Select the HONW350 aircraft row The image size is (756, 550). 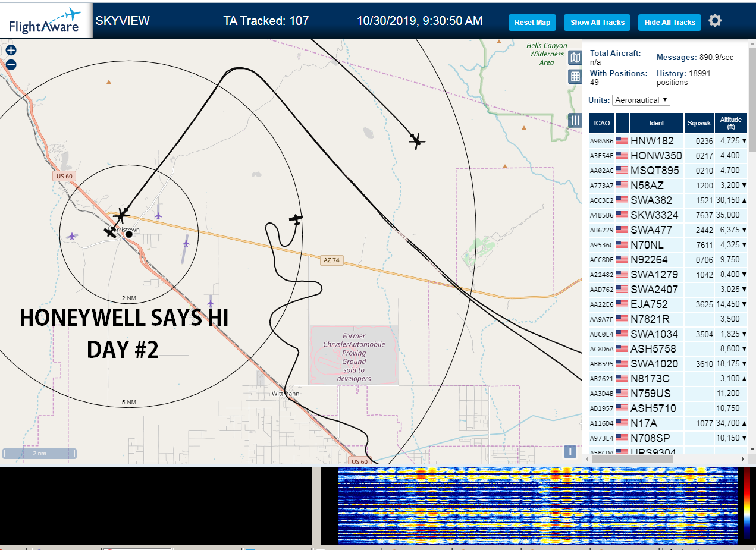point(668,156)
